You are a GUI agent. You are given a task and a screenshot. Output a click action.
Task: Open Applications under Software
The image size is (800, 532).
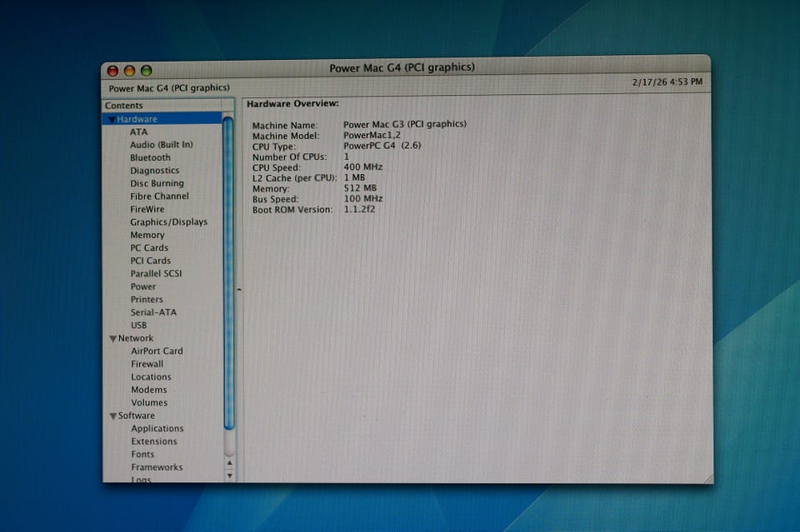157,429
